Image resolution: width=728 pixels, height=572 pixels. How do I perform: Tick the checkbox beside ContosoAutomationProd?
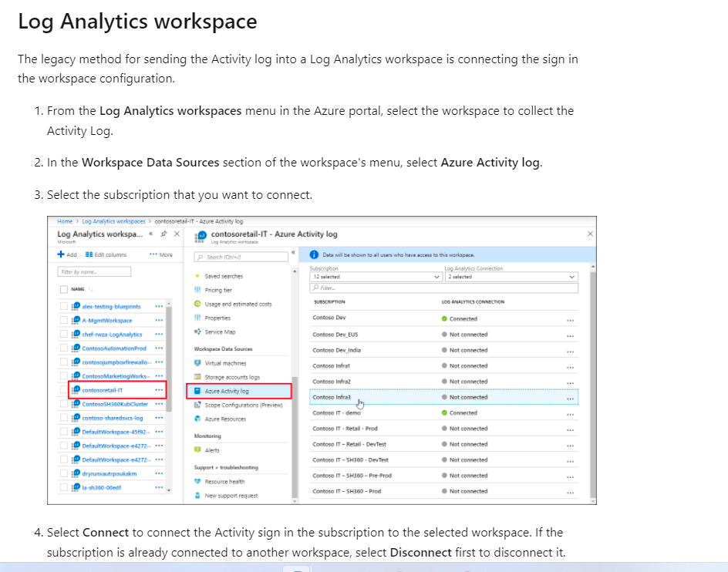coord(63,348)
